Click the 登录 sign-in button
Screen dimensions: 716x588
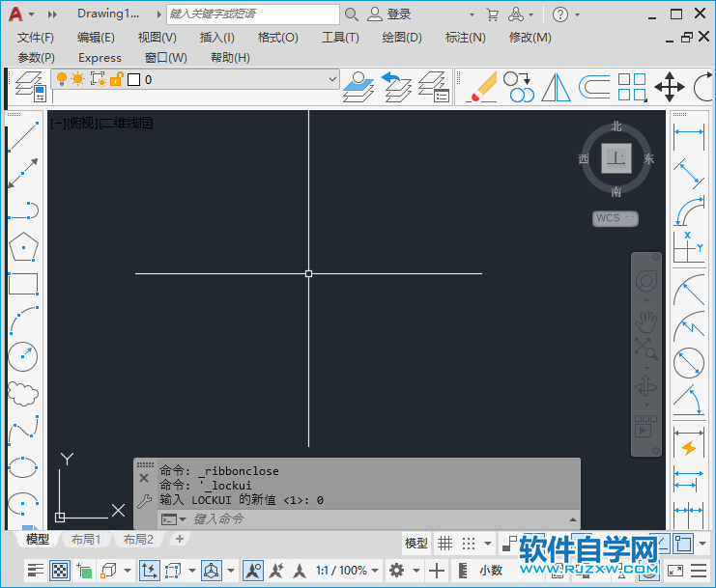click(390, 14)
